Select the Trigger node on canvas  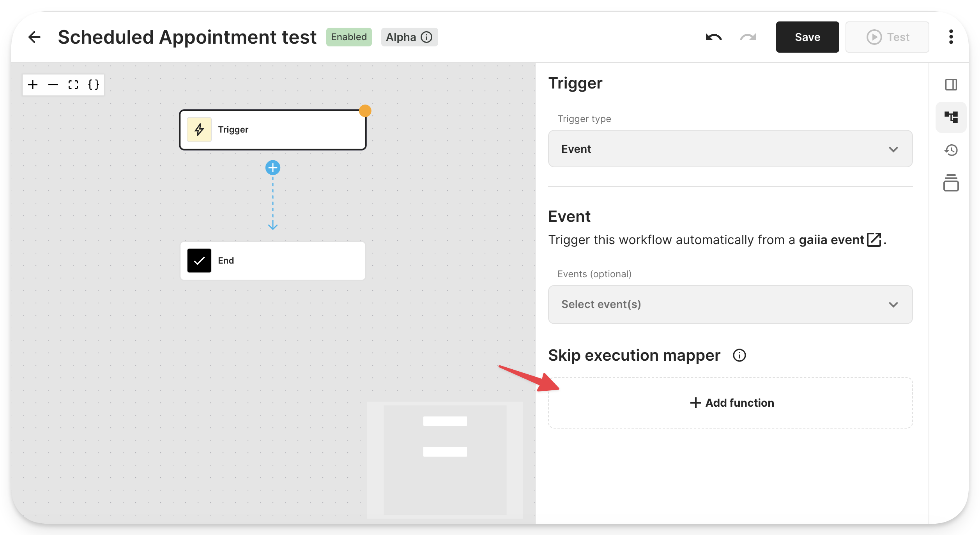coord(272,130)
